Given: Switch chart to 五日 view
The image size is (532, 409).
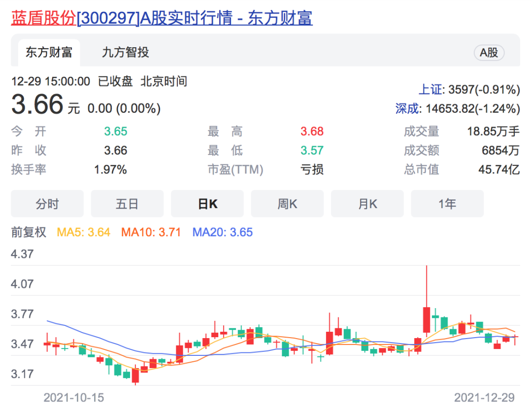Looking at the screenshot, I should click(127, 203).
